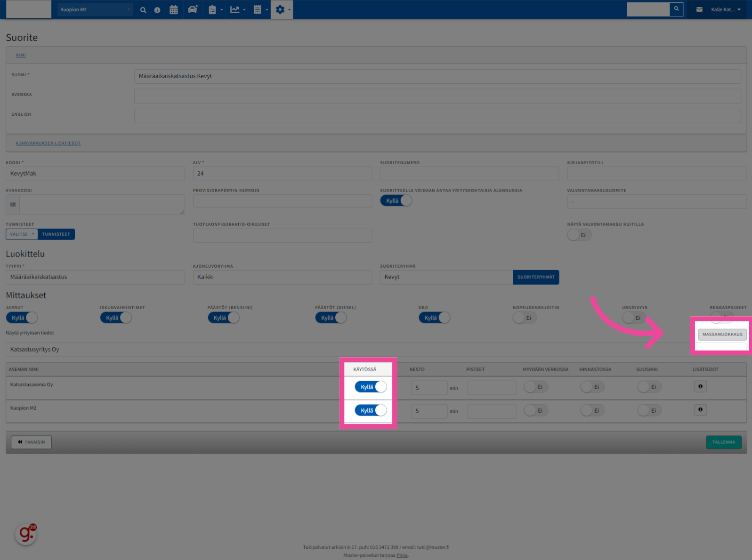Click the Suoritenumero input field

tap(469, 174)
